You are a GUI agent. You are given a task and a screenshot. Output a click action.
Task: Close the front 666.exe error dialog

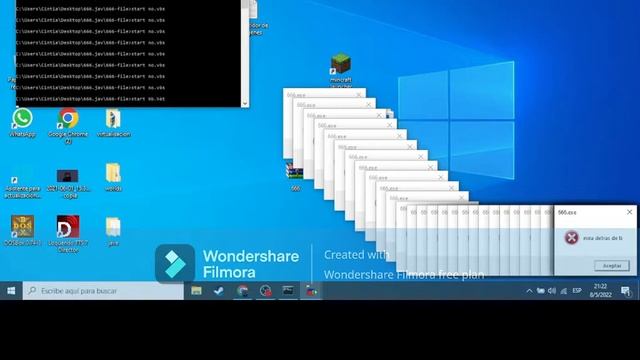tap(629, 212)
